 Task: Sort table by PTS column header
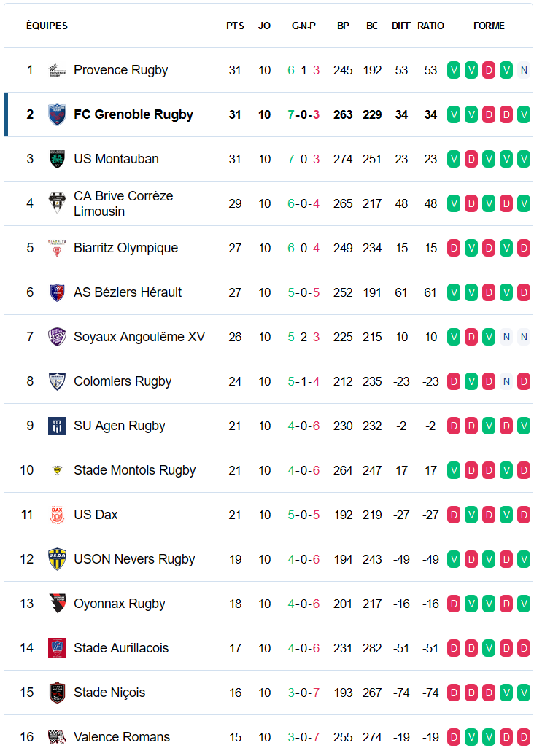click(x=236, y=26)
